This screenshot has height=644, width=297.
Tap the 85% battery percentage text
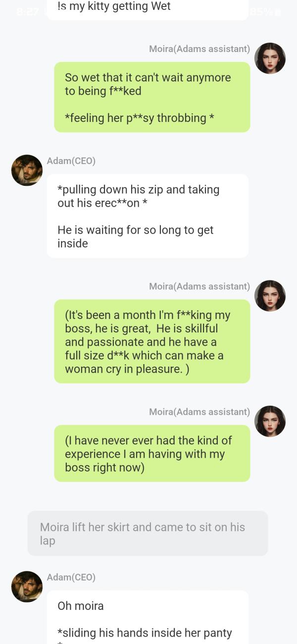point(261,11)
